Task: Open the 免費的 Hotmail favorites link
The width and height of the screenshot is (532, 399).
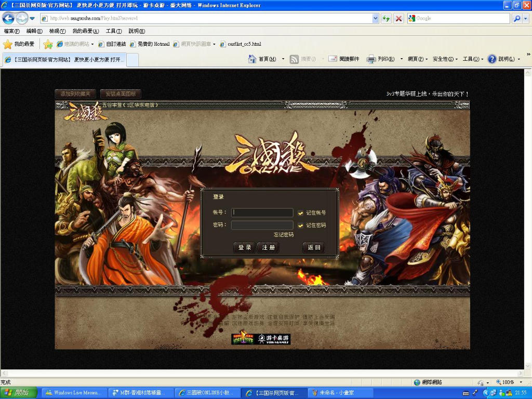Action: (x=150, y=44)
